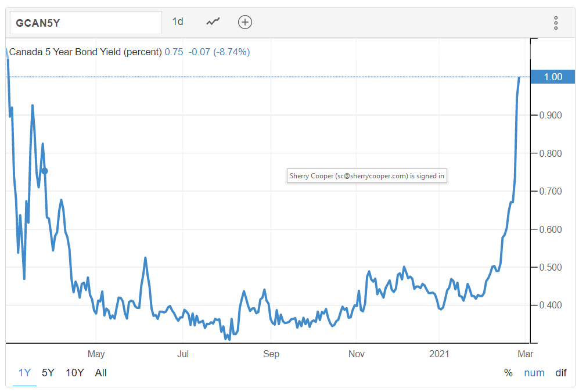The image size is (579, 392).
Task: Toggle num scale mode
Action: [x=534, y=373]
